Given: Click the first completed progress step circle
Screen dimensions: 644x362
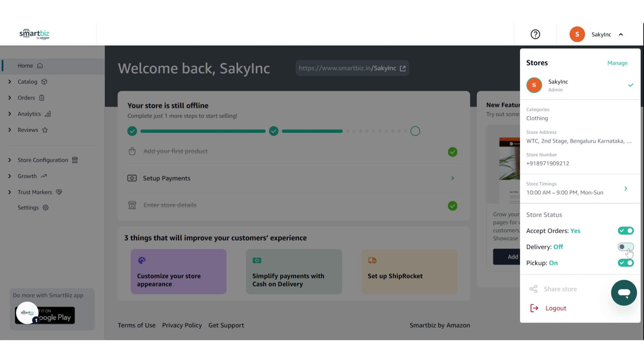Looking at the screenshot, I should tap(132, 131).
